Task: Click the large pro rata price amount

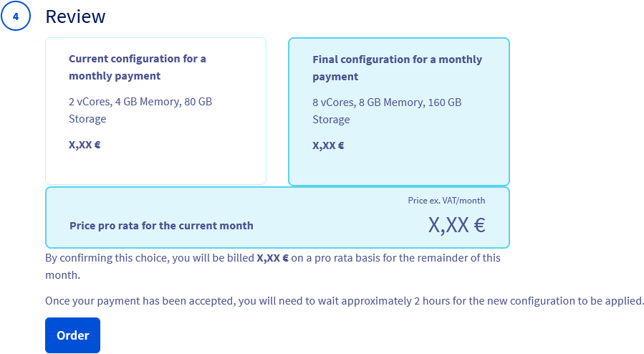Action: tap(456, 225)
